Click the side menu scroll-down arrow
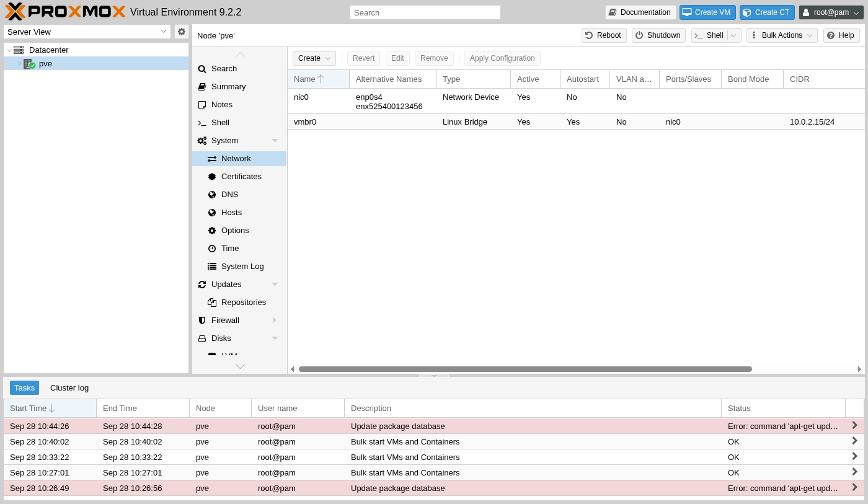The image size is (868, 504). [240, 366]
